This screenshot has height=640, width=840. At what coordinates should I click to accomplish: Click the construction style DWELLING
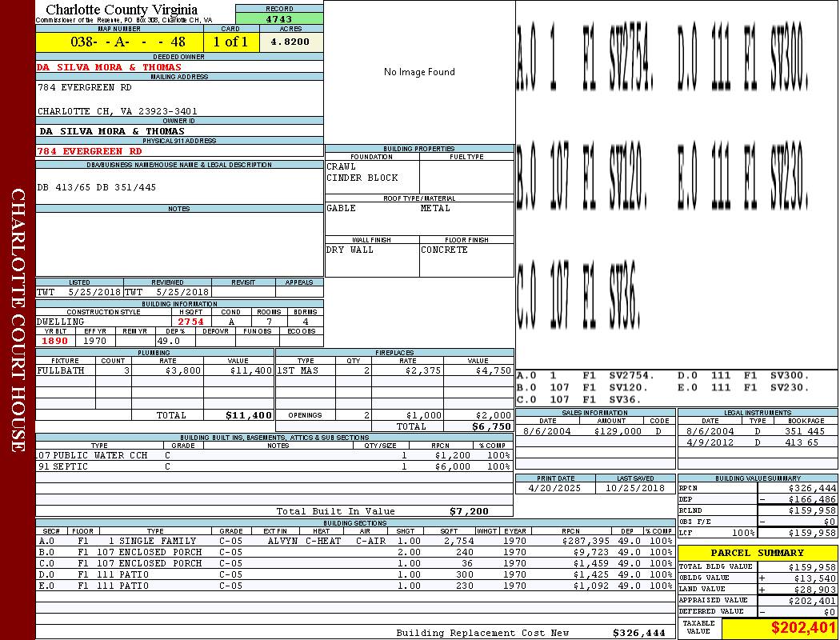point(61,322)
